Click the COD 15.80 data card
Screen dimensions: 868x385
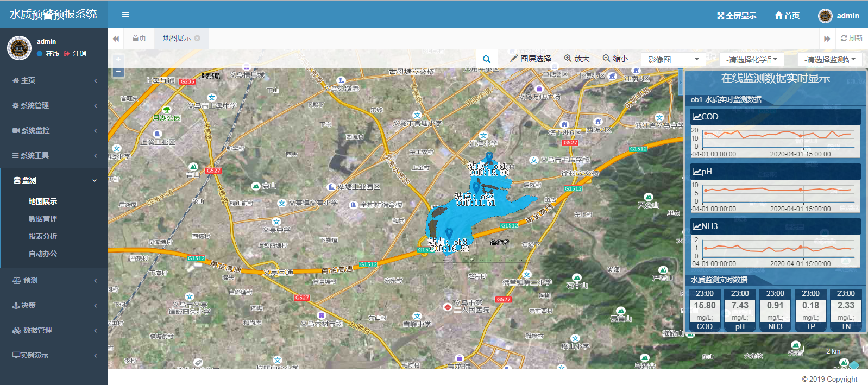tap(705, 310)
